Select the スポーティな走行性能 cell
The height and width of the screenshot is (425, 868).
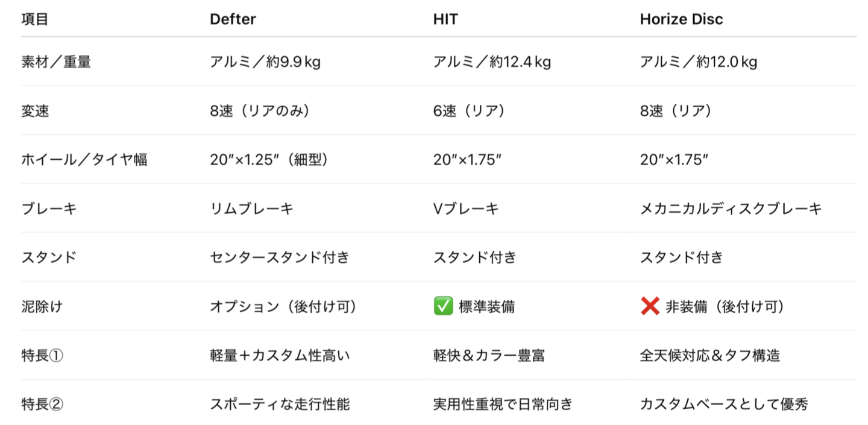click(280, 405)
